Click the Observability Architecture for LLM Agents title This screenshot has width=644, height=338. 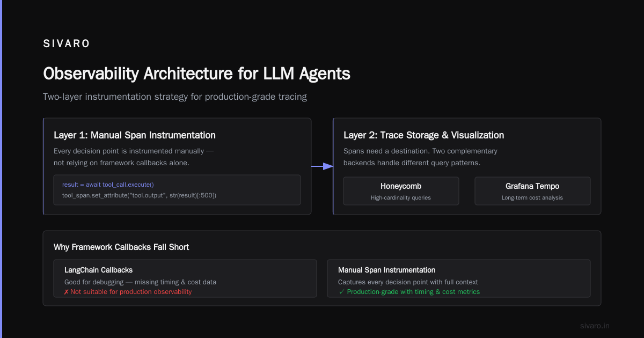pos(196,74)
